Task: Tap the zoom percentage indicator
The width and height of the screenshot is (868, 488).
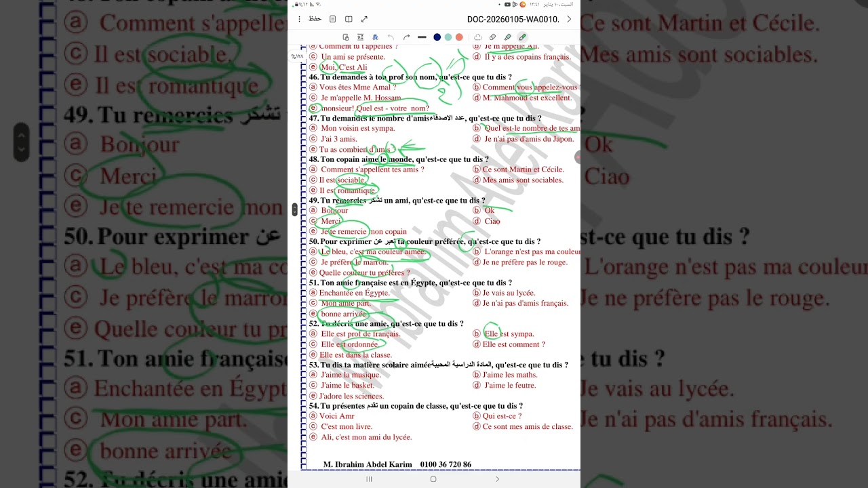Action: point(298,56)
